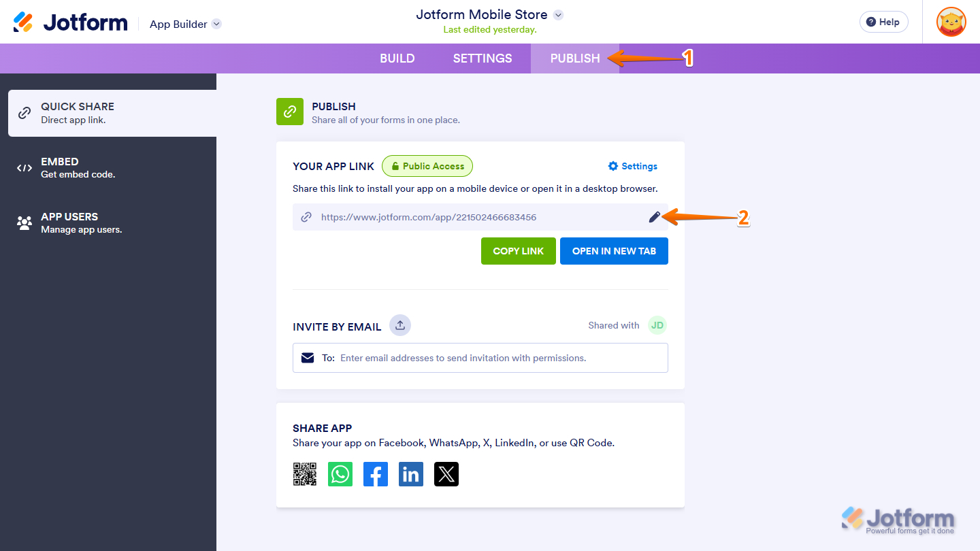Click the Embed code icon in sidebar

point(24,167)
